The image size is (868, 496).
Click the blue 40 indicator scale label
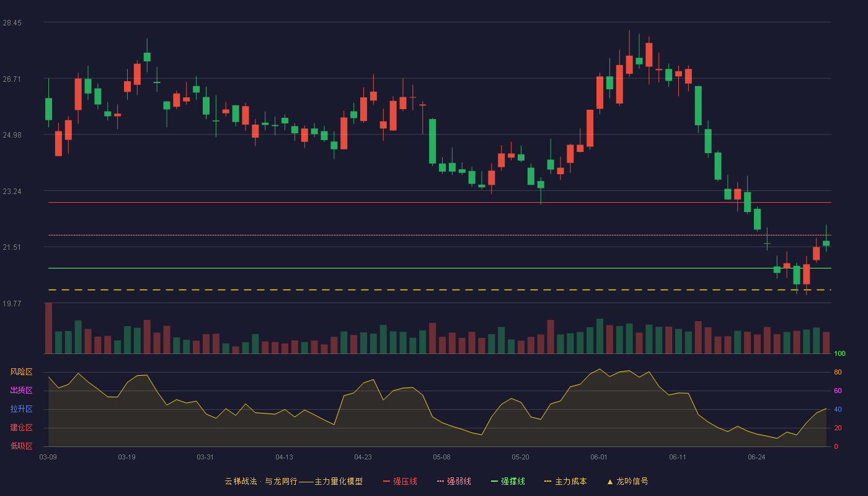pyautogui.click(x=838, y=410)
